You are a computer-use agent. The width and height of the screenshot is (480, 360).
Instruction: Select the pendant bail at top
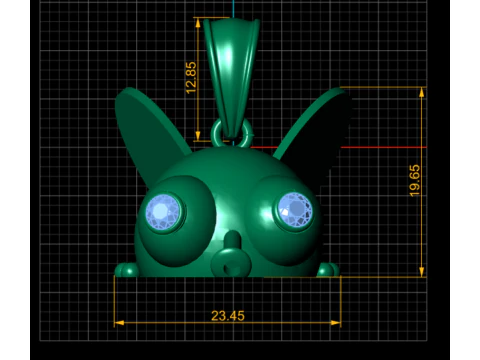[x=232, y=77]
